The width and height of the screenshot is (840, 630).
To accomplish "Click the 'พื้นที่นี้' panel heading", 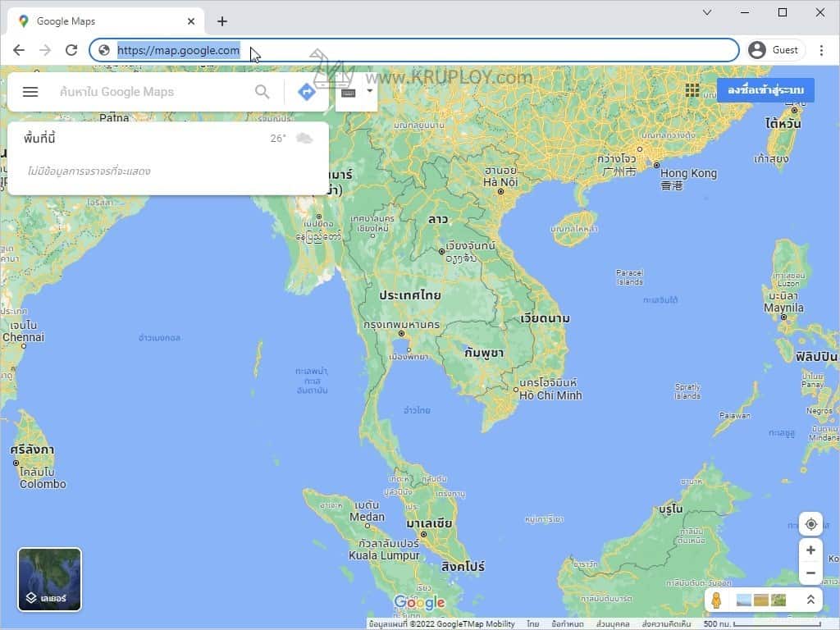I will click(39, 138).
